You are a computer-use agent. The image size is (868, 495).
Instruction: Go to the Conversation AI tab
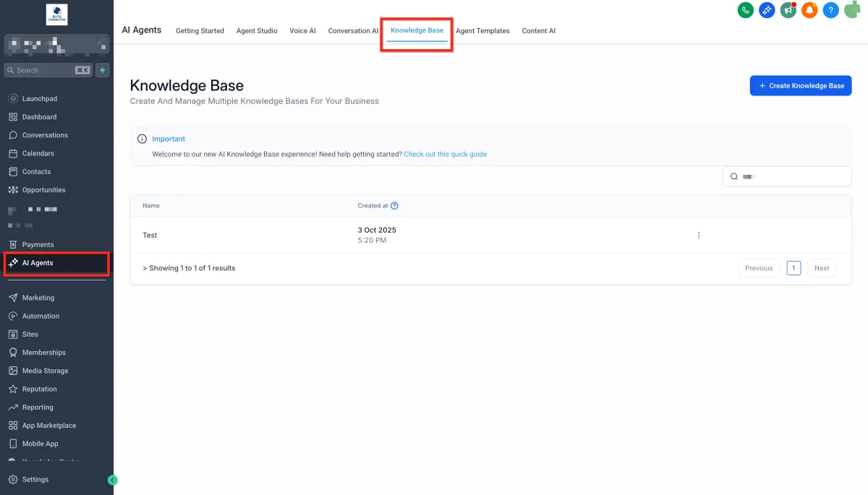pyautogui.click(x=353, y=31)
